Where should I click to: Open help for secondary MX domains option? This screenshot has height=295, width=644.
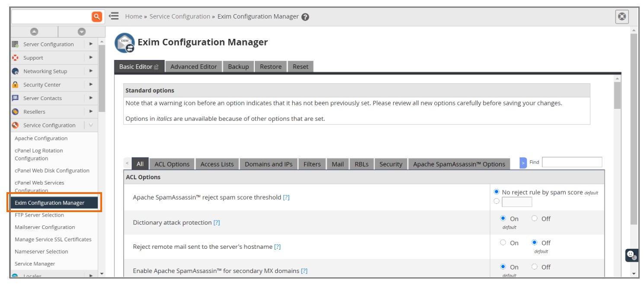[x=304, y=271]
